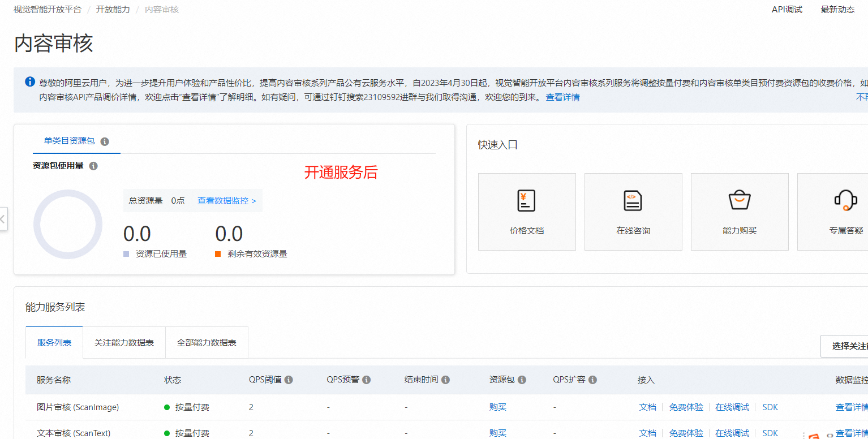Image resolution: width=868 pixels, height=439 pixels.
Task: Click the info icon beside QPS扩容 header
Action: 592,380
